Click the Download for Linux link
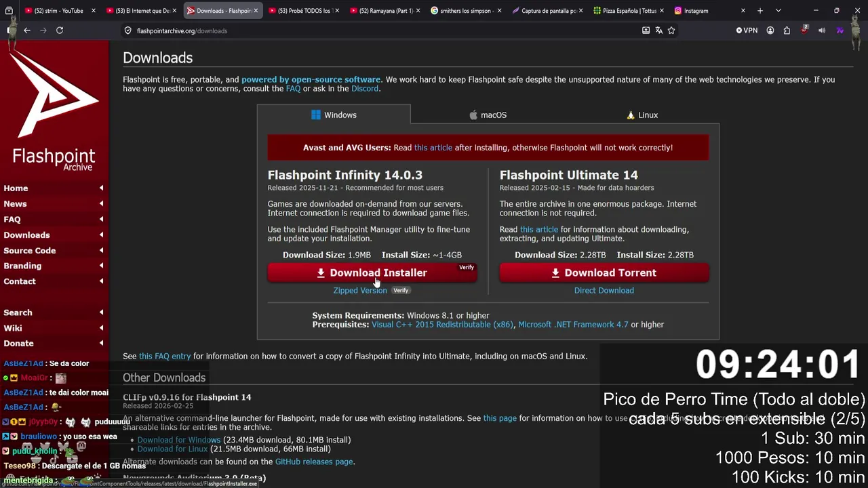This screenshot has height=488, width=868. pyautogui.click(x=172, y=449)
